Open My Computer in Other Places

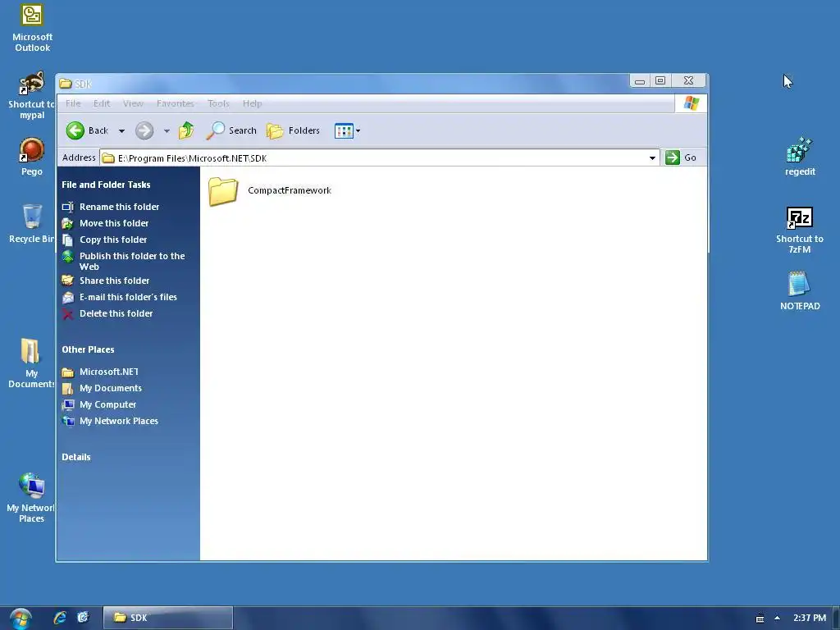(107, 404)
